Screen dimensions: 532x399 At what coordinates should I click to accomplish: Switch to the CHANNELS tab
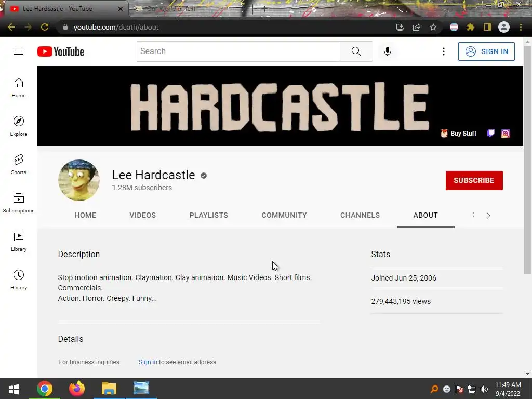point(360,215)
